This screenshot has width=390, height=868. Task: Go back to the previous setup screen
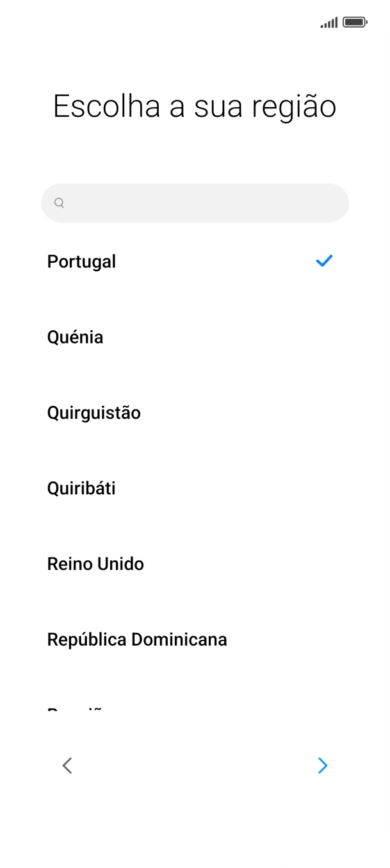pos(67,765)
